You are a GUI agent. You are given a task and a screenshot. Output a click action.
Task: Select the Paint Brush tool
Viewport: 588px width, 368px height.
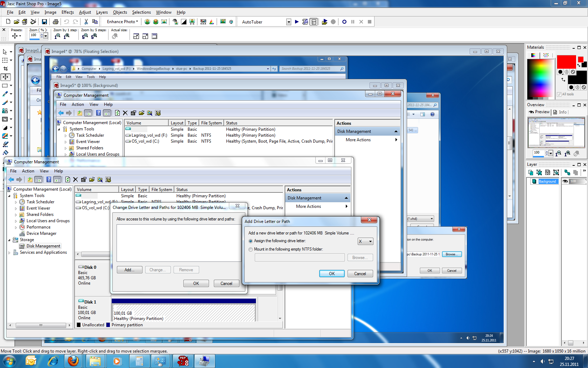pos(5,102)
